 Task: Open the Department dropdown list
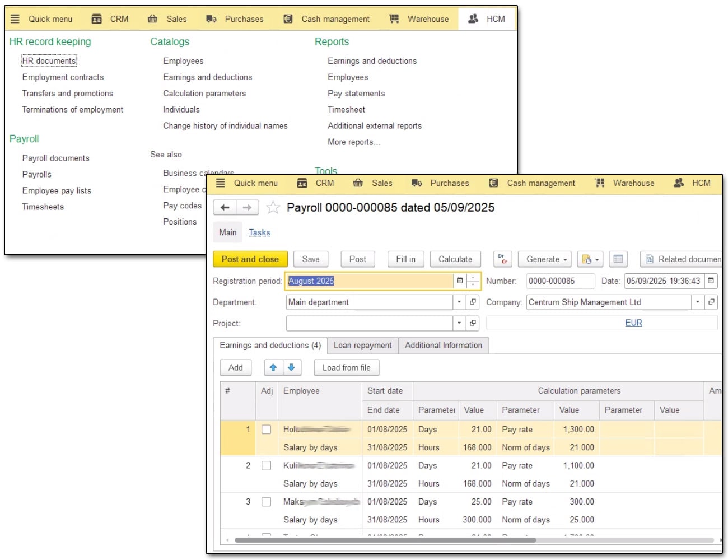459,302
